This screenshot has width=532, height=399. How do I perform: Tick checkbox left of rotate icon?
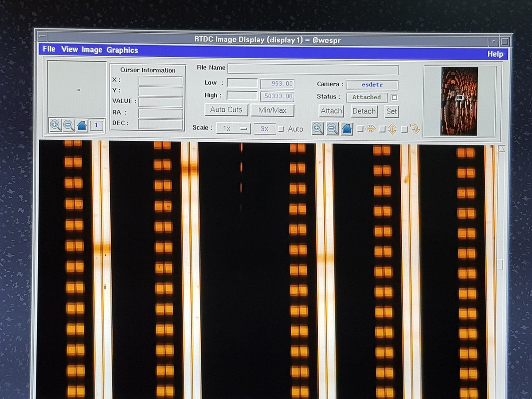point(404,129)
